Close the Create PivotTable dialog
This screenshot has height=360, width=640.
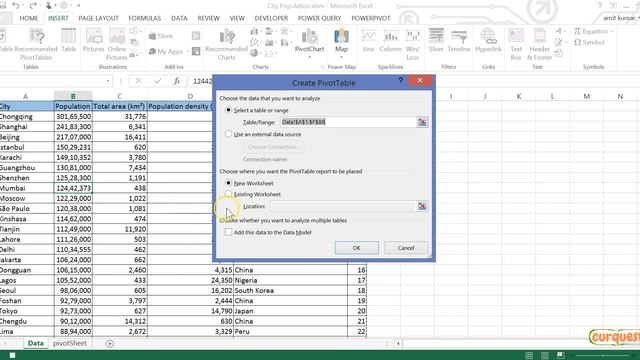pos(420,80)
